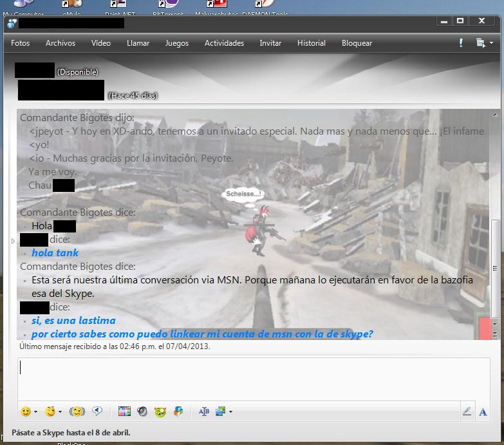Click the 'Comandante Bigotes dijo:' header
Image resolution: width=504 pixels, height=445 pixels.
pyautogui.click(x=77, y=118)
